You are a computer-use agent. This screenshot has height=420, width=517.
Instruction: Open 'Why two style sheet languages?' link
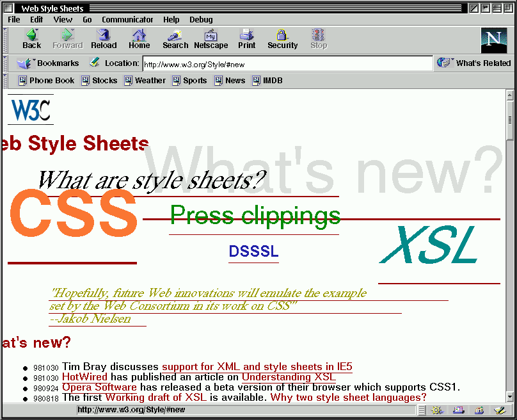tap(348, 397)
